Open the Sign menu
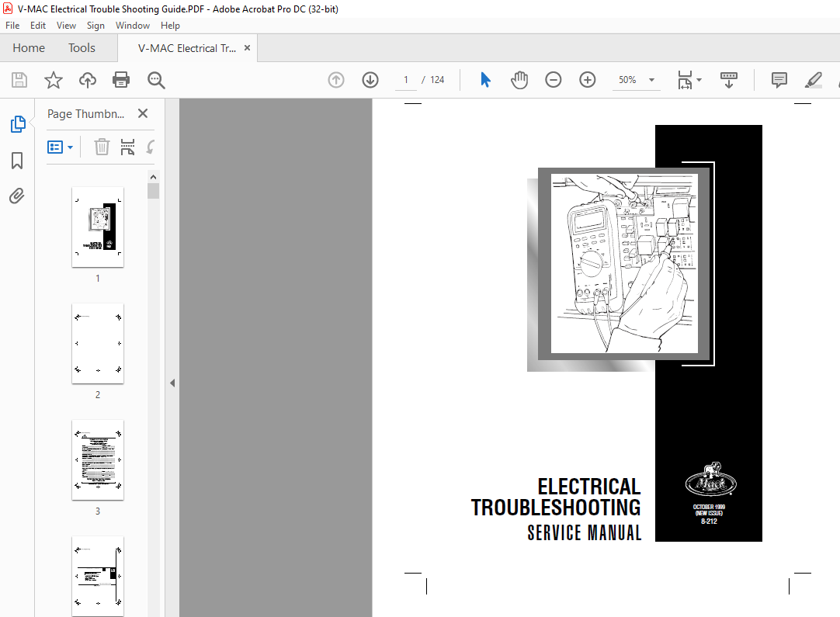The height and width of the screenshot is (617, 840). tap(95, 25)
